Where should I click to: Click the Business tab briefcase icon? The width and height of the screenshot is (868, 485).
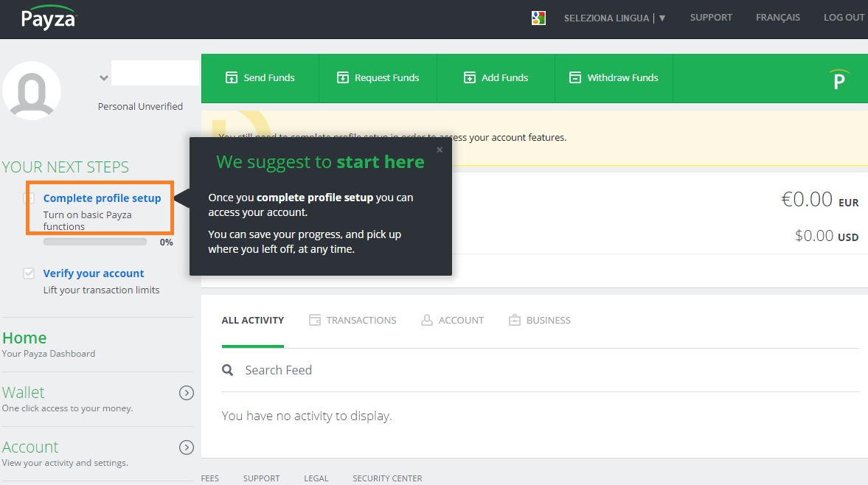click(515, 320)
